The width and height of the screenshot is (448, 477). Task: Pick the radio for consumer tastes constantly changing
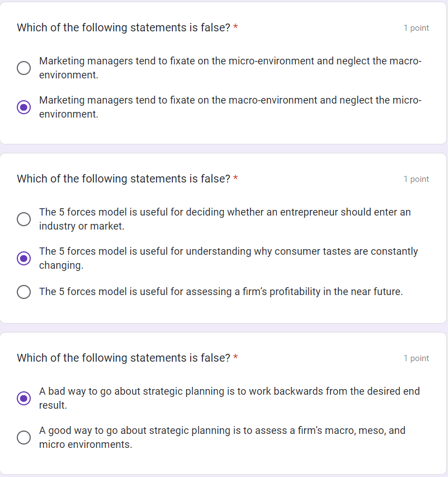(23, 258)
